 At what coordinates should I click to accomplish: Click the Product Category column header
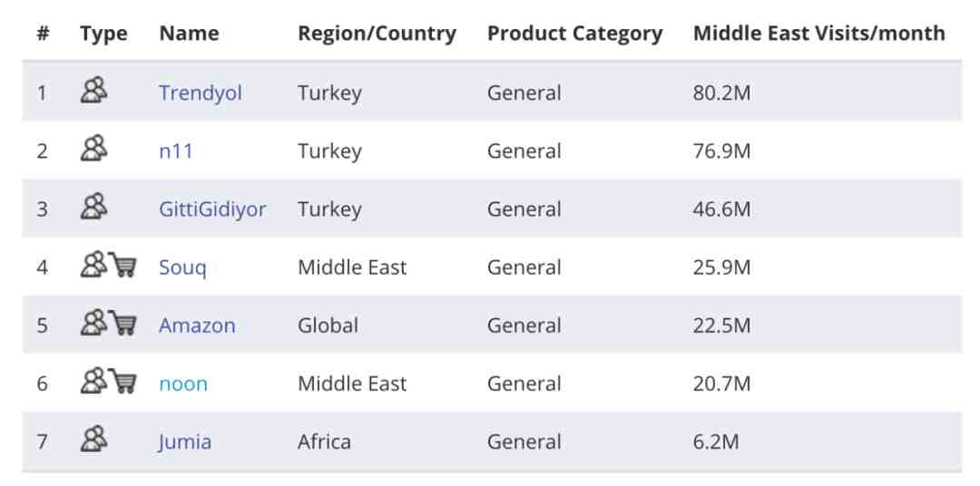pos(574,34)
